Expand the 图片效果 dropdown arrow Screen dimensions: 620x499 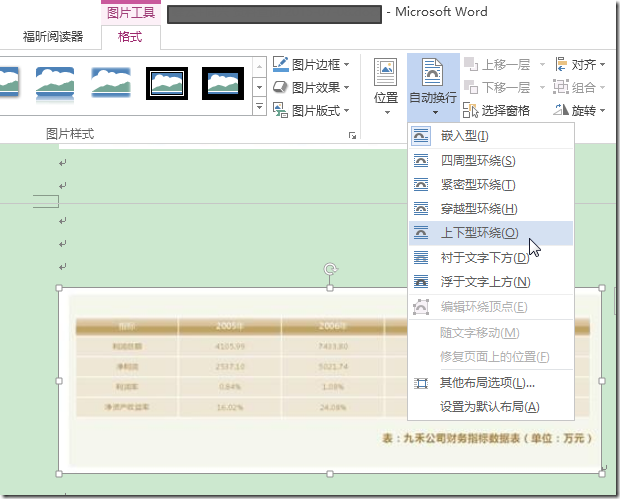[346, 87]
